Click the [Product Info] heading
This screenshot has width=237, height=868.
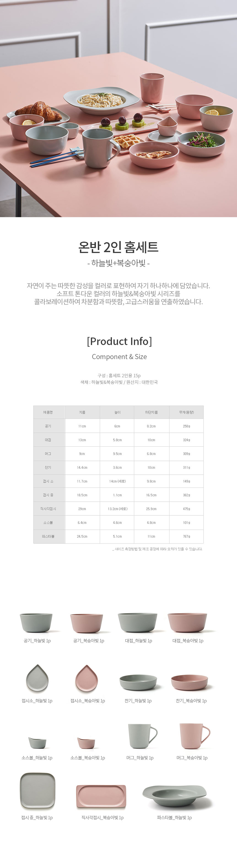119,341
